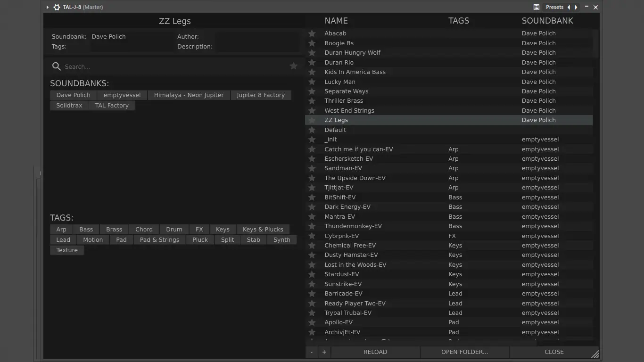Close the preset browser panel

(x=554, y=352)
